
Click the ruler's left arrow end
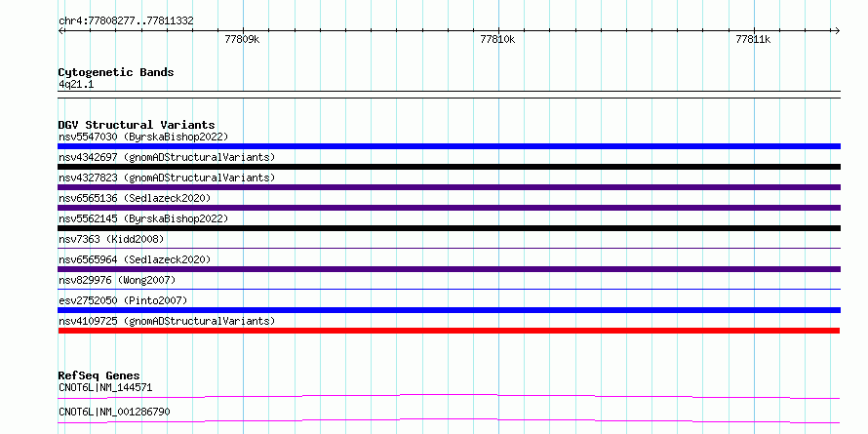60,30
